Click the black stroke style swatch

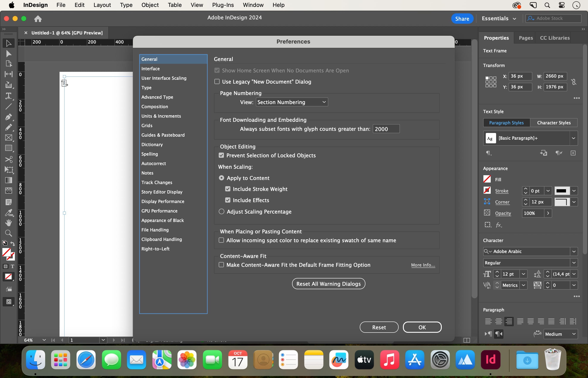(x=562, y=191)
